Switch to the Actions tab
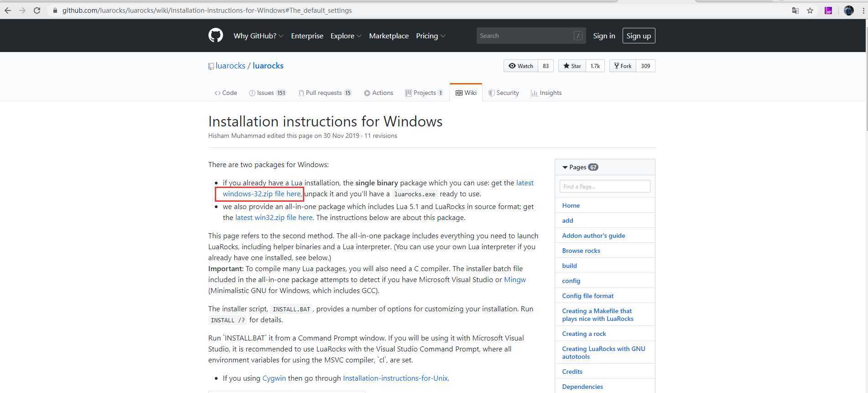The image size is (868, 393). click(x=379, y=93)
